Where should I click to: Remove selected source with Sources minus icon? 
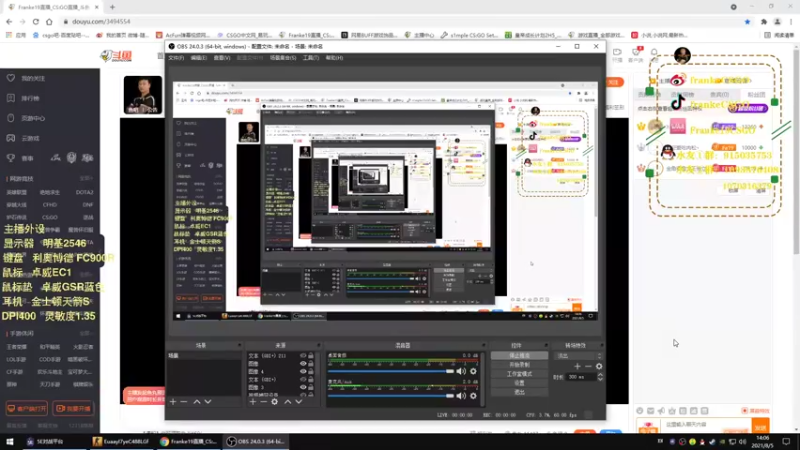pyautogui.click(x=263, y=402)
